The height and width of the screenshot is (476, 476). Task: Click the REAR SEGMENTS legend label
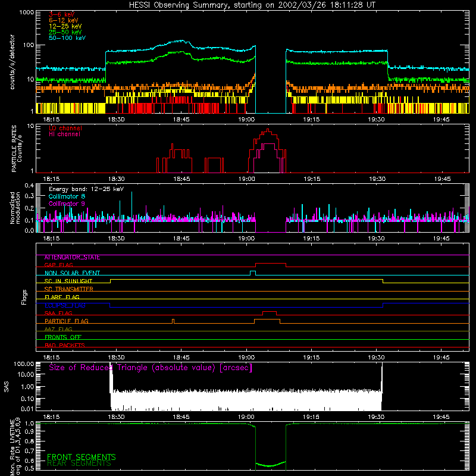pos(79,463)
